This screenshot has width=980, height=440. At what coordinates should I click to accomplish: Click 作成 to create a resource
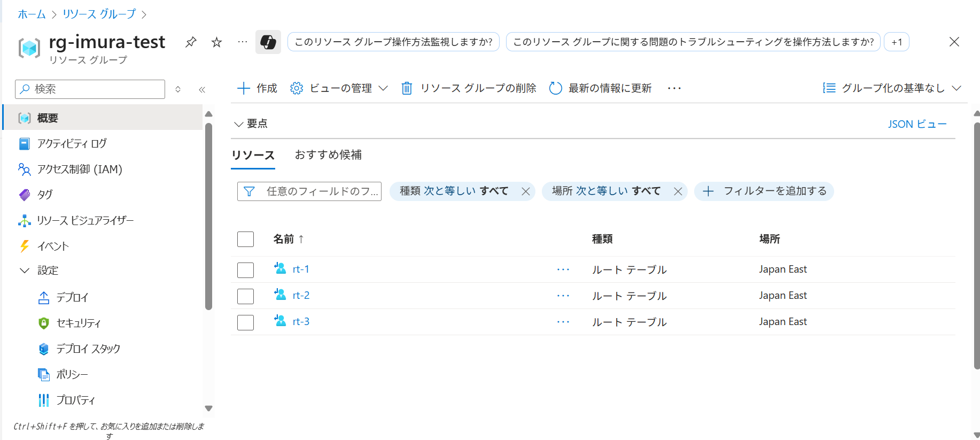257,88
